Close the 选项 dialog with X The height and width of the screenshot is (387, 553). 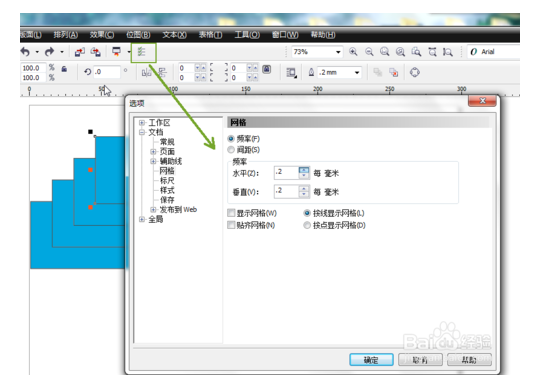coord(482,101)
